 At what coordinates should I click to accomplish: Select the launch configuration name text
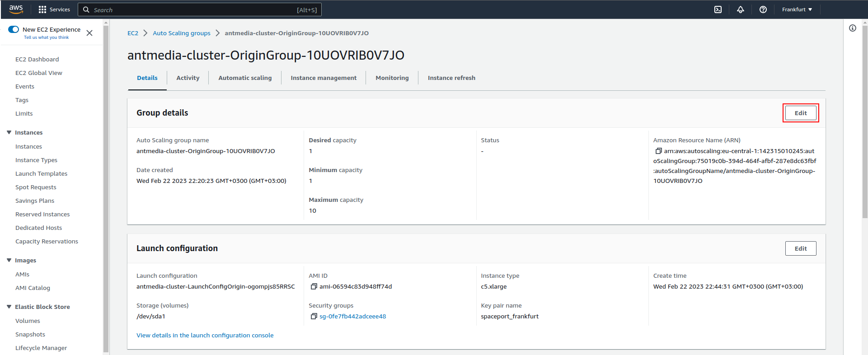click(x=216, y=286)
